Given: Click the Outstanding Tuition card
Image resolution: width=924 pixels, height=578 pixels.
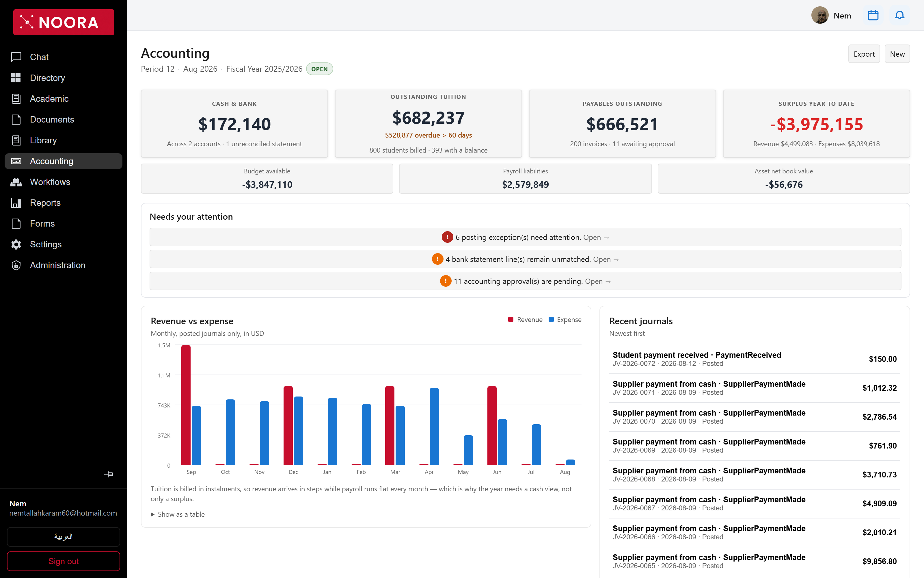Looking at the screenshot, I should click(x=429, y=123).
